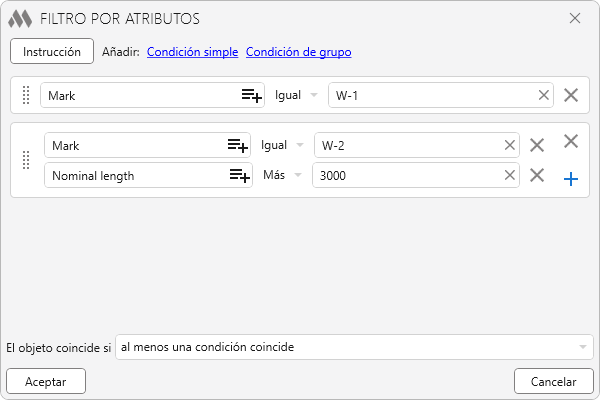The image size is (600, 400).
Task: Click the Condición simple link
Action: point(192,52)
